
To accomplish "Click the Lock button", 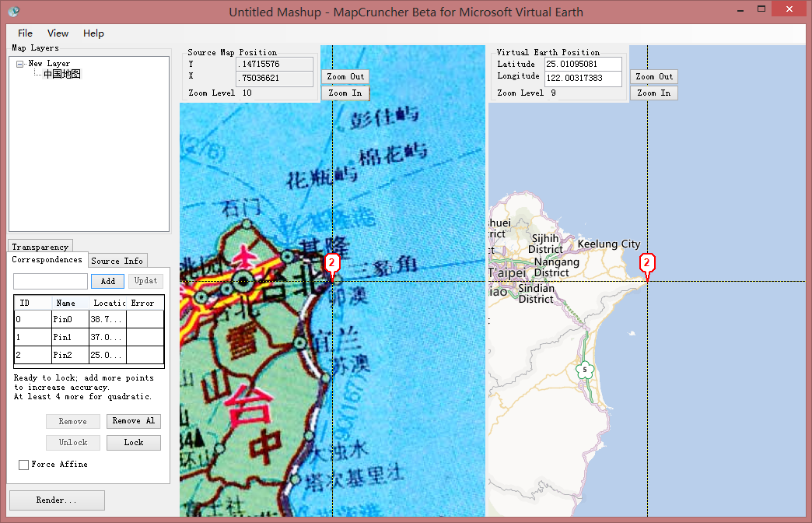I will tap(134, 443).
